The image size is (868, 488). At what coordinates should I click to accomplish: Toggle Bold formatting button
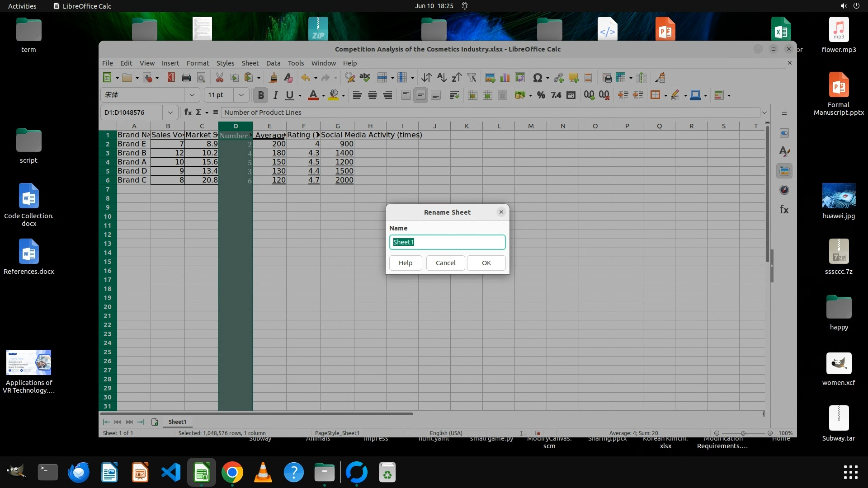(260, 95)
